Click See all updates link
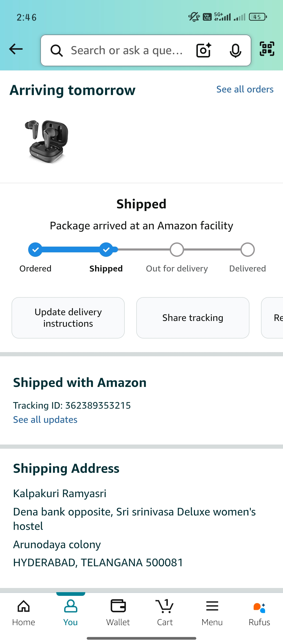 (45, 420)
